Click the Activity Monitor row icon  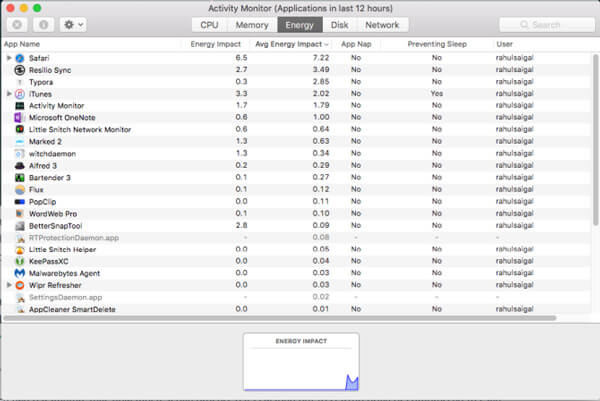click(x=20, y=106)
